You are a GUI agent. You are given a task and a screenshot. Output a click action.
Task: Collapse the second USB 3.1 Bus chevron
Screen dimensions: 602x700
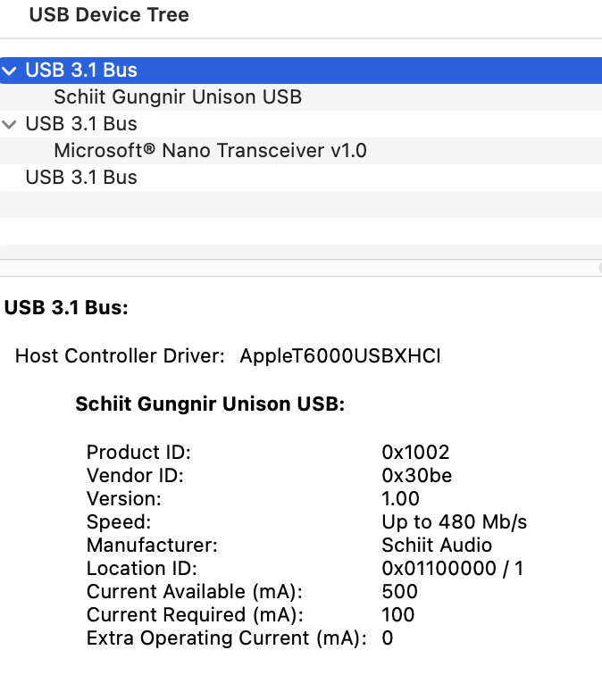tap(9, 124)
